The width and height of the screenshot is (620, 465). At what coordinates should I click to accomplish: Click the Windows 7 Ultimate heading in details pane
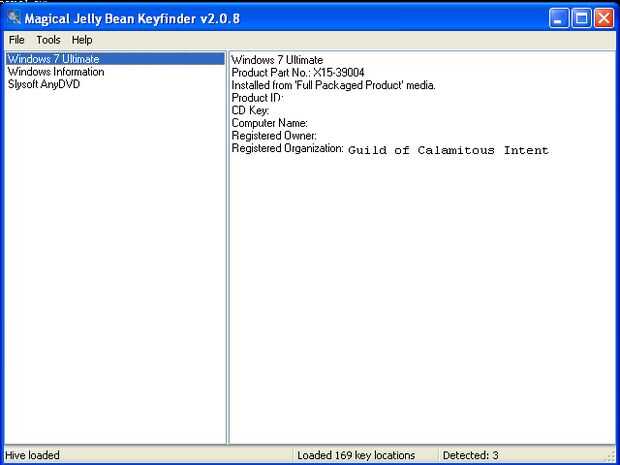point(277,60)
